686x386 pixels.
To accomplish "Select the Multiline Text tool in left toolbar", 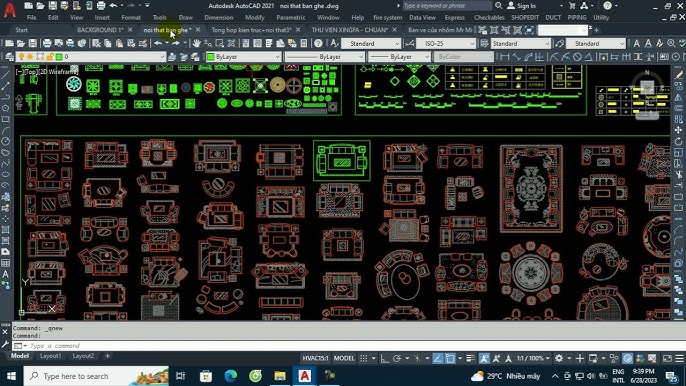I will [5, 274].
